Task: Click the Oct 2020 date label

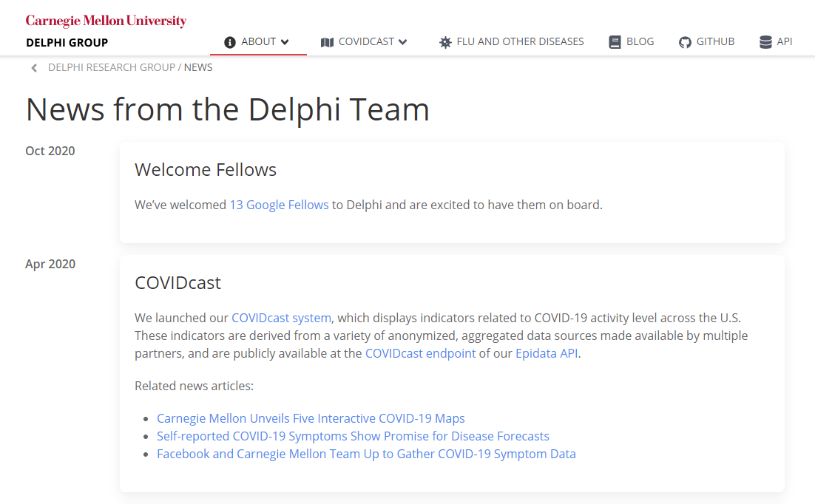Action: tap(50, 151)
